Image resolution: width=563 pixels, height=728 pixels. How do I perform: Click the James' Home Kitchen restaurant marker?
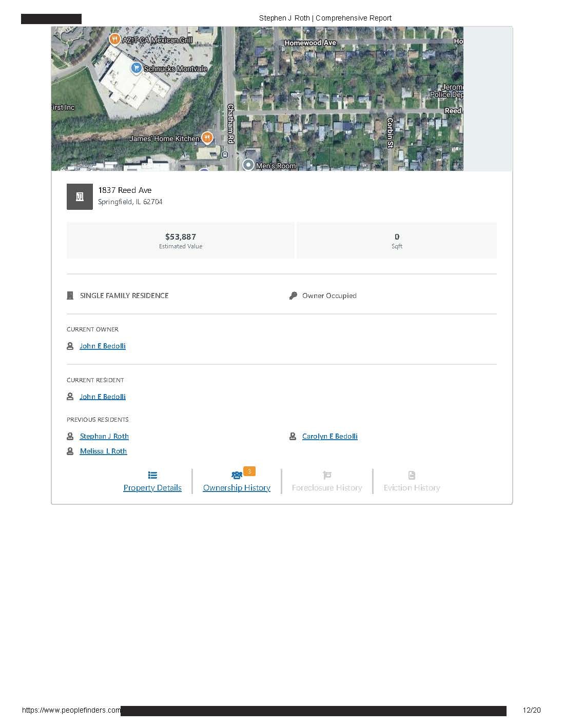click(207, 137)
